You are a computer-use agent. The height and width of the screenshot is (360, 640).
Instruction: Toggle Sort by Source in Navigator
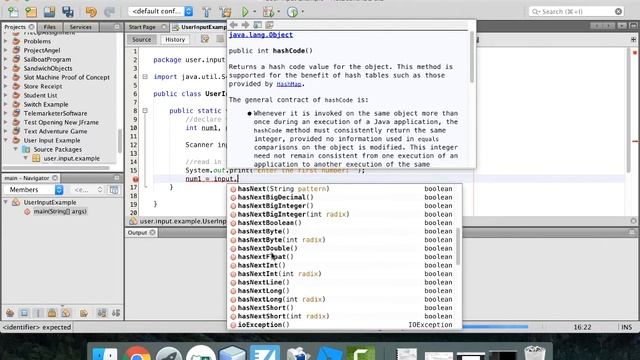pyautogui.click(x=116, y=313)
